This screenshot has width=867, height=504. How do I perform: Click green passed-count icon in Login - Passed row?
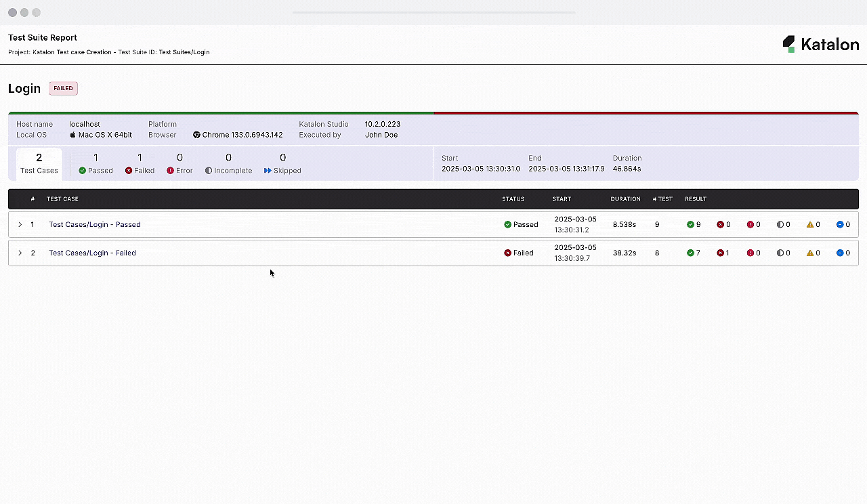[x=690, y=224]
